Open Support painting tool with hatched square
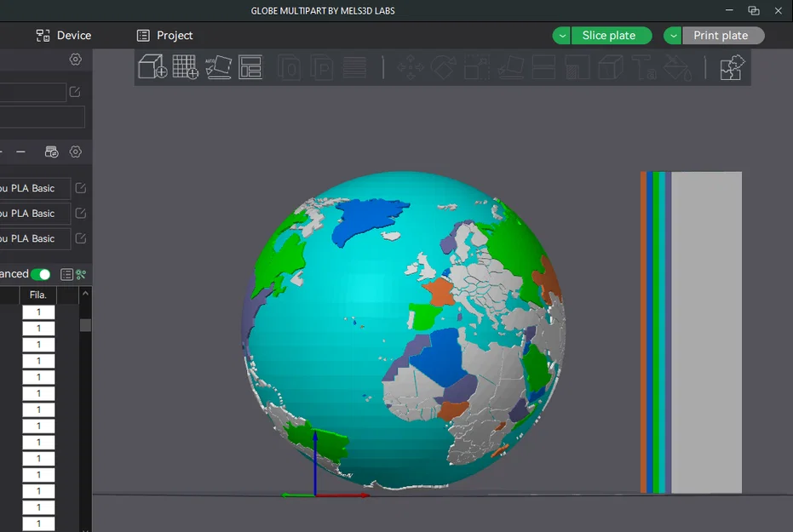This screenshot has height=532, width=793. pyautogui.click(x=577, y=67)
